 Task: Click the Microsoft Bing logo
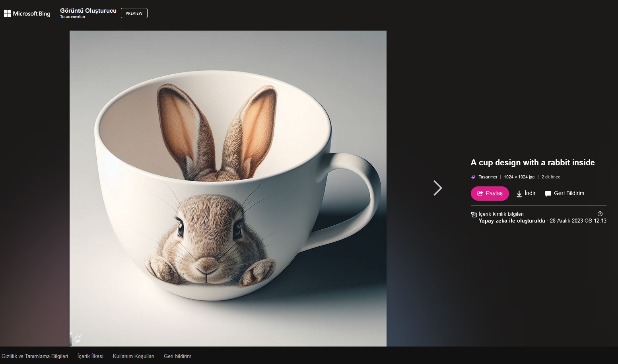(x=27, y=14)
